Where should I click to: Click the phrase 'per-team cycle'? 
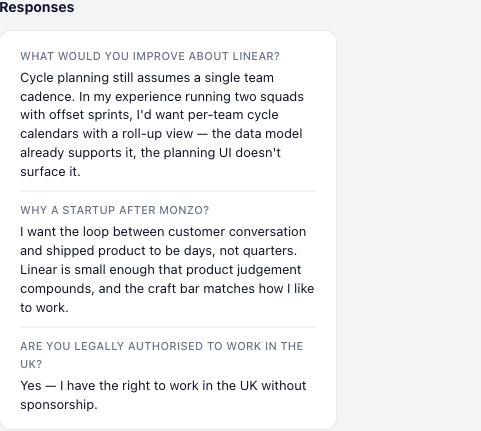(x=233, y=115)
